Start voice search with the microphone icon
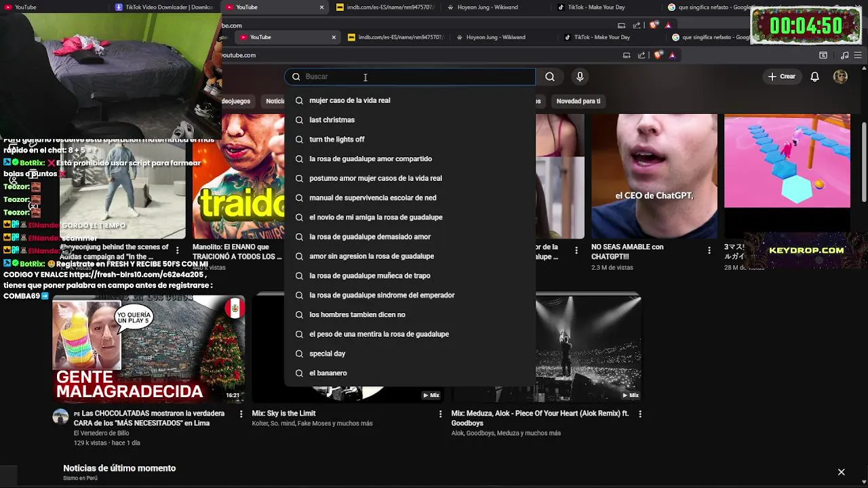Viewport: 868px width, 488px height. (x=580, y=77)
